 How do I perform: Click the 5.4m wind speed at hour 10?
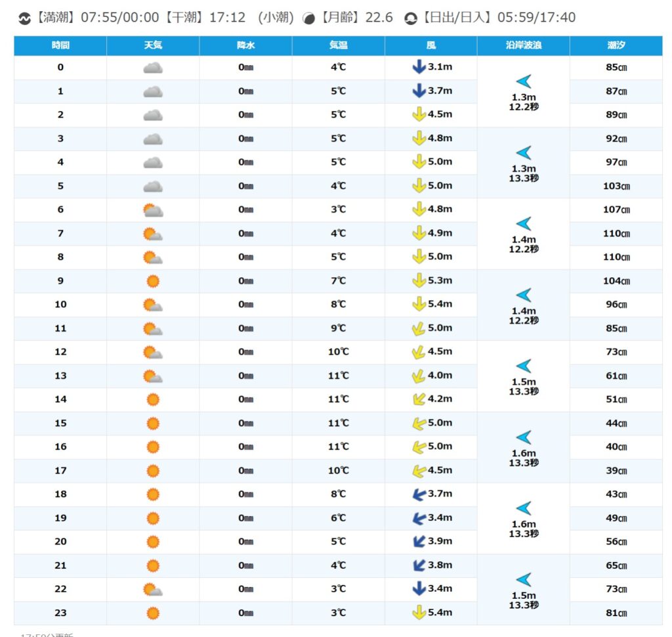click(x=440, y=304)
